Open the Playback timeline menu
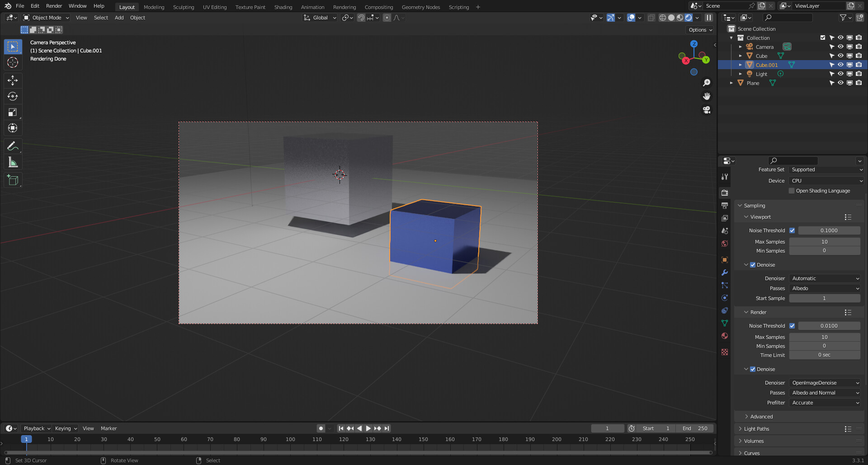868x465 pixels. 37,428
